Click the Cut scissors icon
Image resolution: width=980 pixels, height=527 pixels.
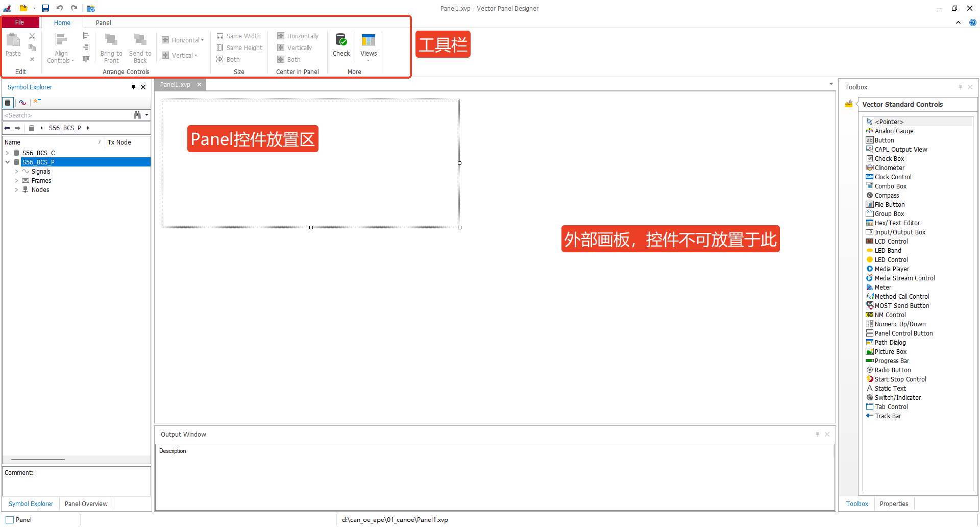pyautogui.click(x=32, y=36)
